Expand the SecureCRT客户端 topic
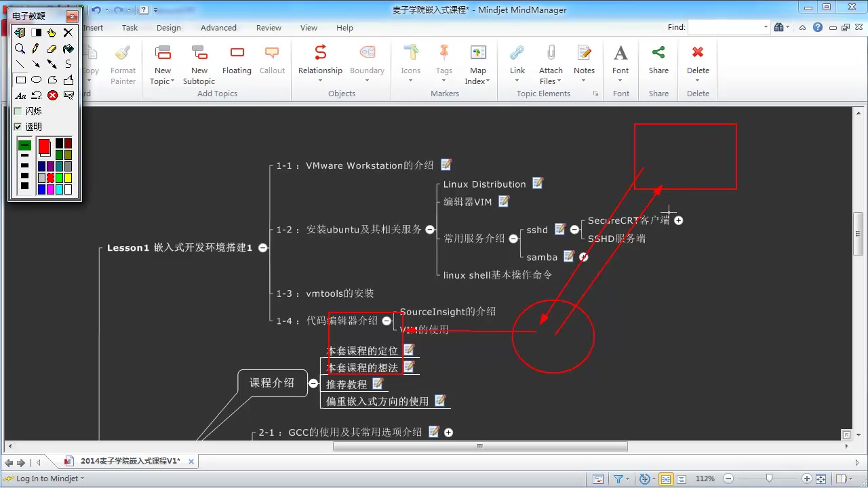The height and width of the screenshot is (488, 868). point(679,220)
